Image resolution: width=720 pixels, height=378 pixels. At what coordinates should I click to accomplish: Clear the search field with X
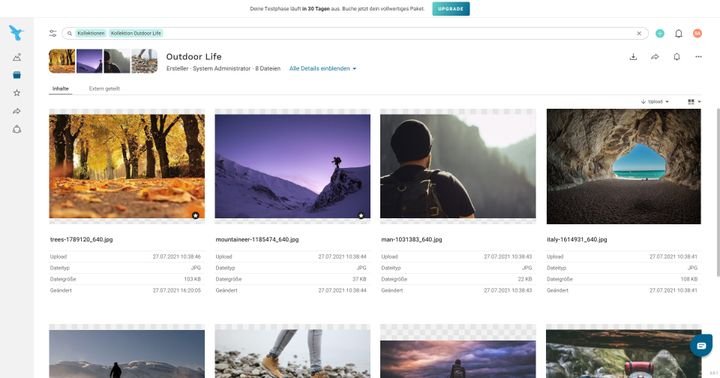[x=639, y=34]
